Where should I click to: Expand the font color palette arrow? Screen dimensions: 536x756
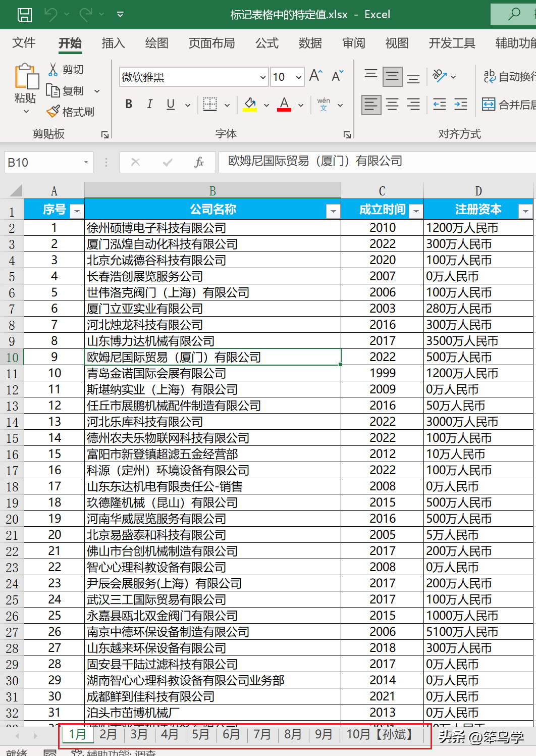pos(301,105)
